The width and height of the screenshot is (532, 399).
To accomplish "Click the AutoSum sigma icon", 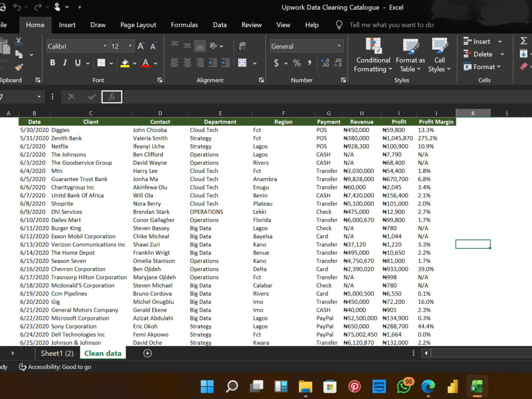I will coord(523,41).
